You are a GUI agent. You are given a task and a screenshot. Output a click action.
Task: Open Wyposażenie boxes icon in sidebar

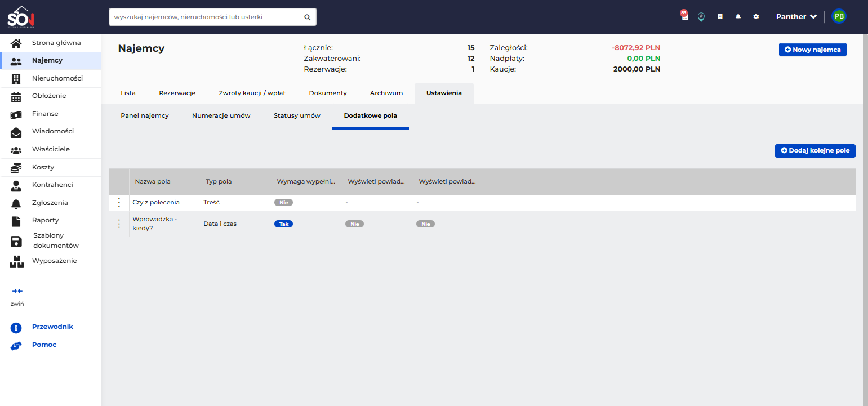[16, 261]
